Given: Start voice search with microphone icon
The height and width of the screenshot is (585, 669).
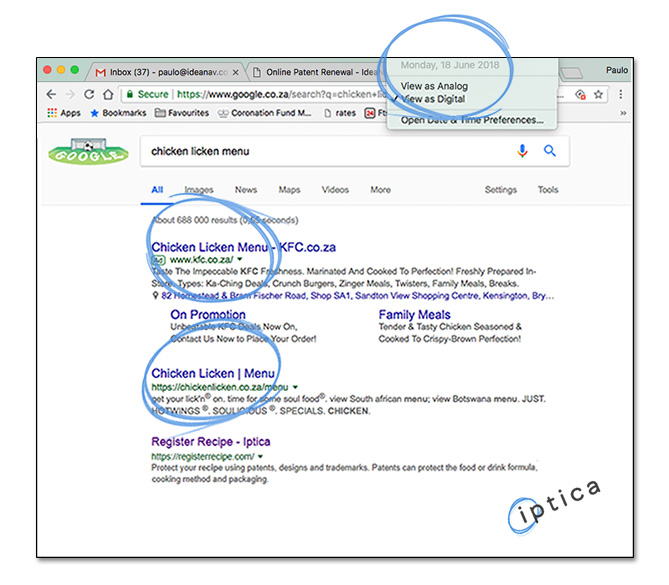Looking at the screenshot, I should point(522,151).
